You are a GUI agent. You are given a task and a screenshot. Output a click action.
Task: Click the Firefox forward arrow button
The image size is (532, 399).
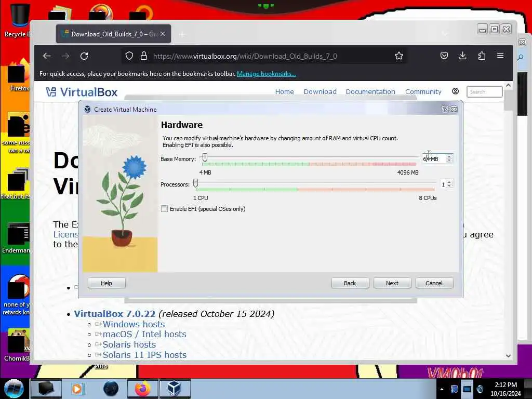65,56
